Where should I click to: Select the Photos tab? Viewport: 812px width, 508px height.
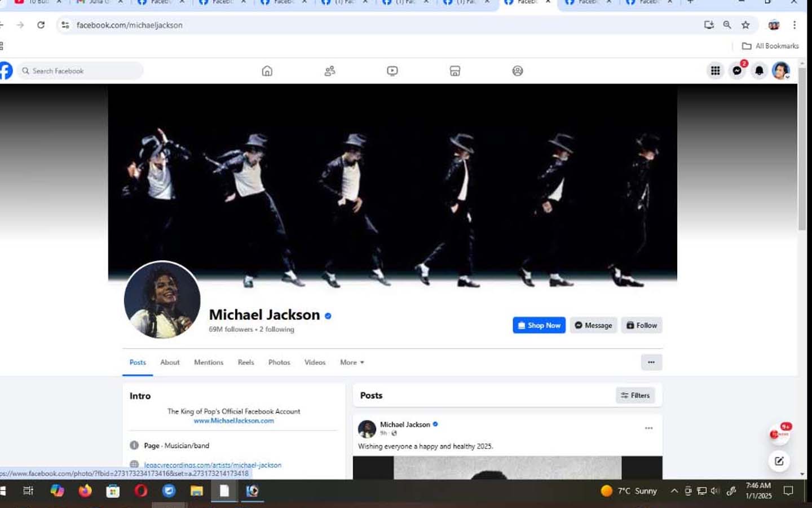279,362
